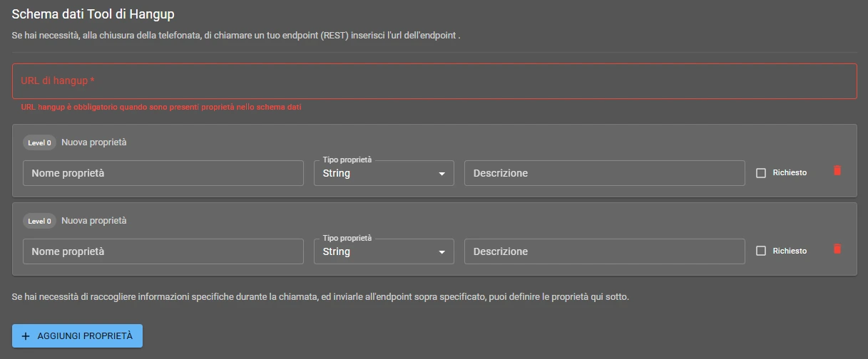The width and height of the screenshot is (868, 359).
Task: Select Descrizione field in first property
Action: click(604, 173)
